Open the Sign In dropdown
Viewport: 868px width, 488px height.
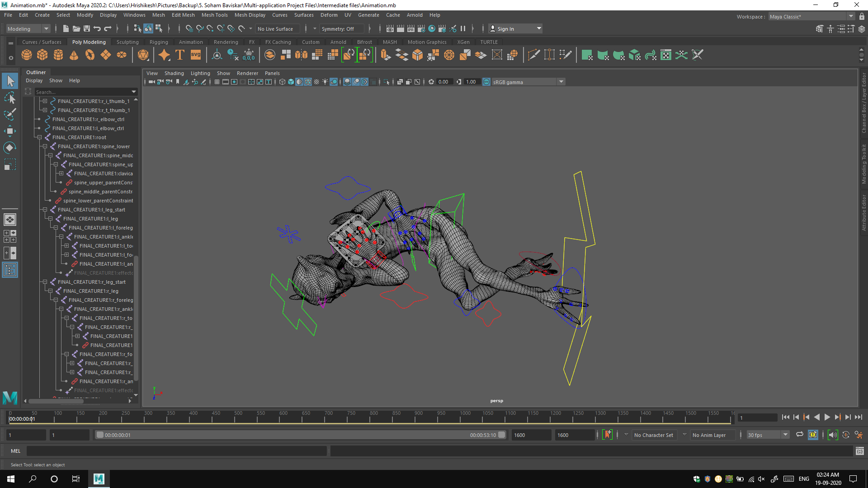pos(515,28)
